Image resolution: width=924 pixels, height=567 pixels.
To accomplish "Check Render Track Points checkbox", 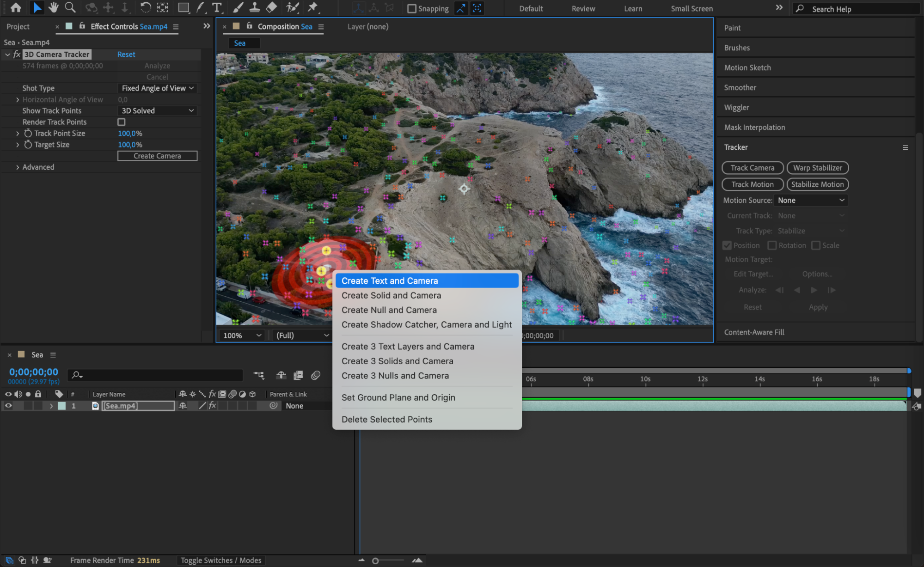I will coord(122,122).
